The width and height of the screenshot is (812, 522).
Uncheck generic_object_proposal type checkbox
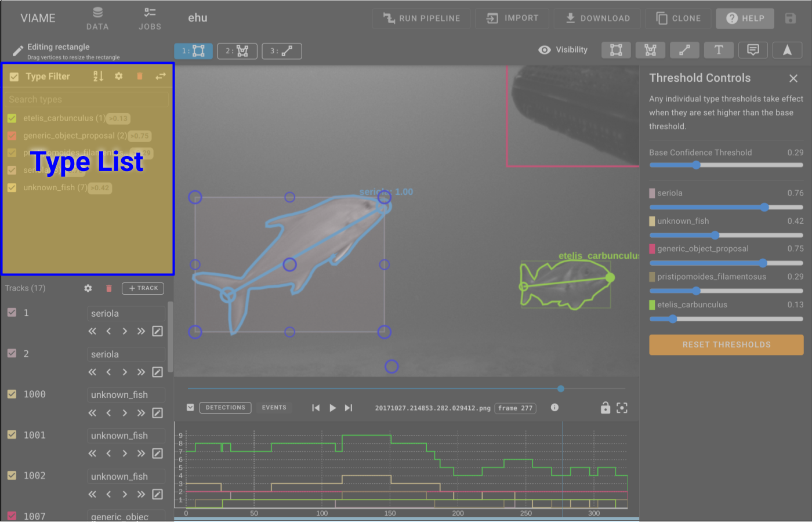[12, 136]
